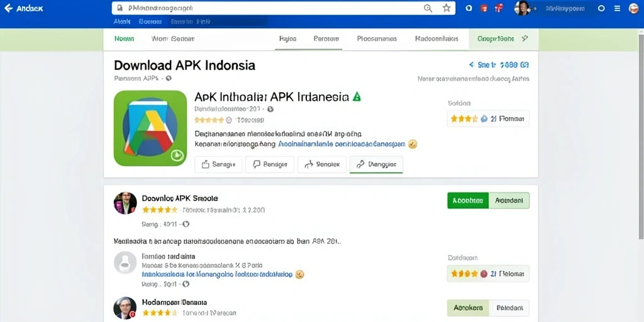Click the Senoiex share button
The image size is (644, 322).
(322, 164)
